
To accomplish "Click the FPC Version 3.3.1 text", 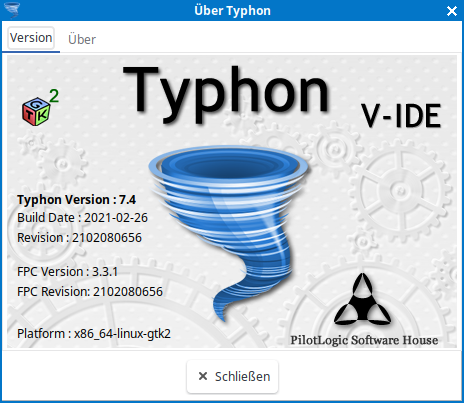I will (x=67, y=272).
